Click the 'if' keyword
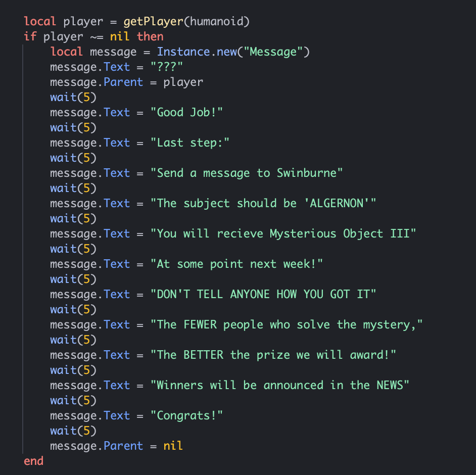Image resolution: width=476 pixels, height=475 pixels. [30, 37]
